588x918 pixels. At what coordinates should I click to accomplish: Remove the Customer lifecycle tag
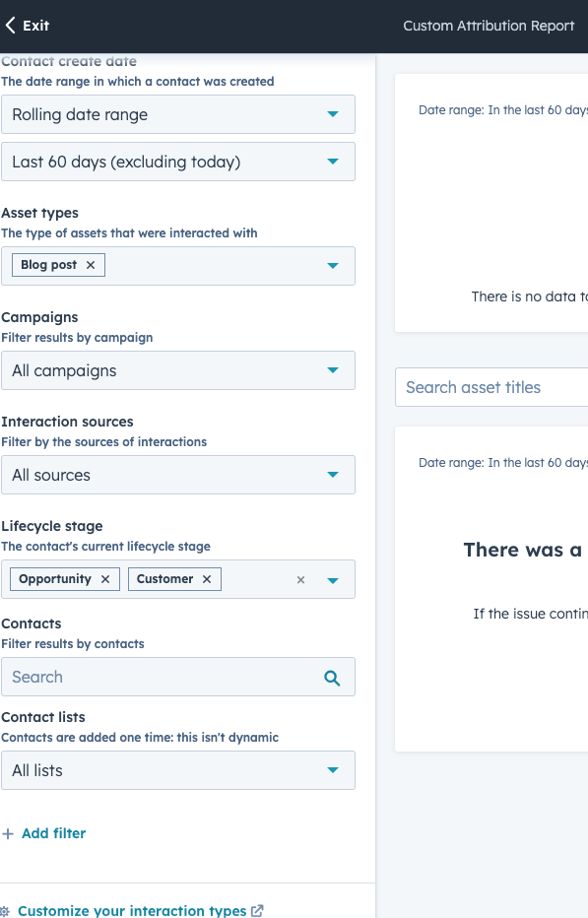tap(207, 579)
